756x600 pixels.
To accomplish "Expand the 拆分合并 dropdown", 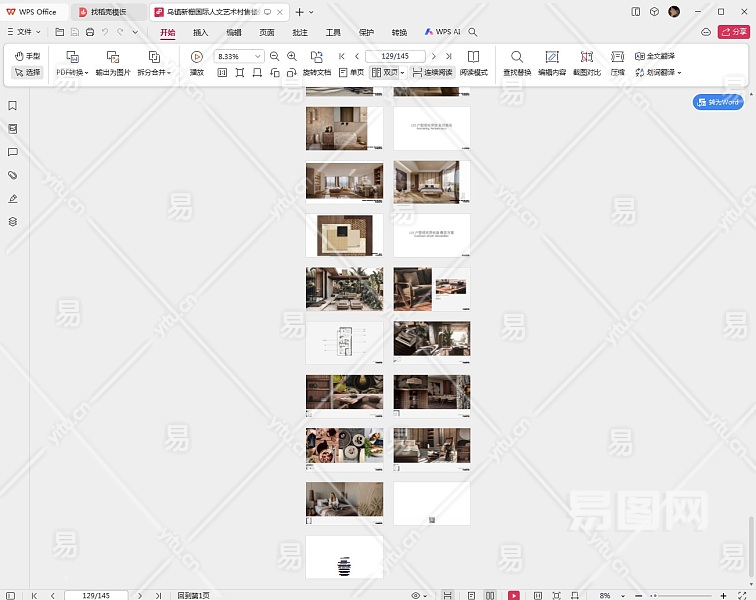I will click(x=153, y=73).
